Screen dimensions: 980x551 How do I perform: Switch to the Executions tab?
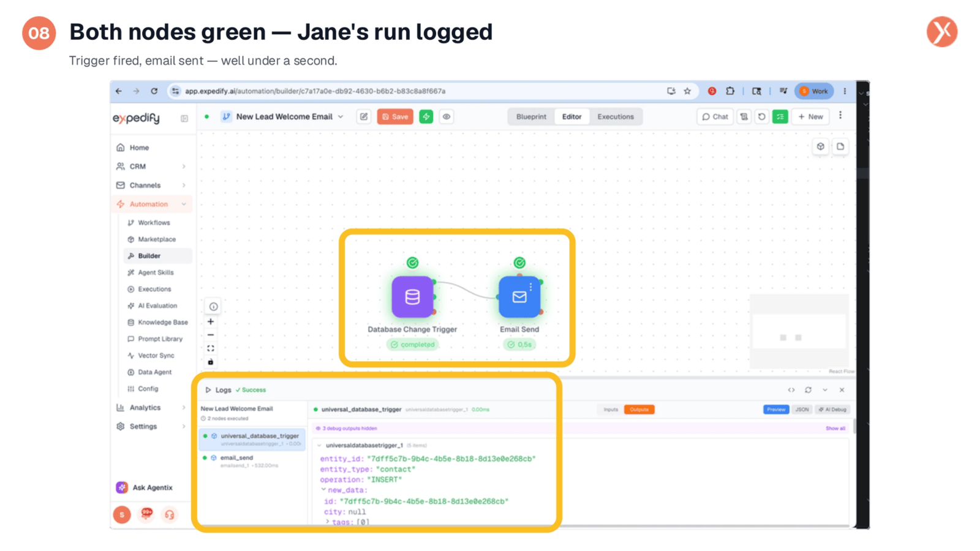point(616,117)
